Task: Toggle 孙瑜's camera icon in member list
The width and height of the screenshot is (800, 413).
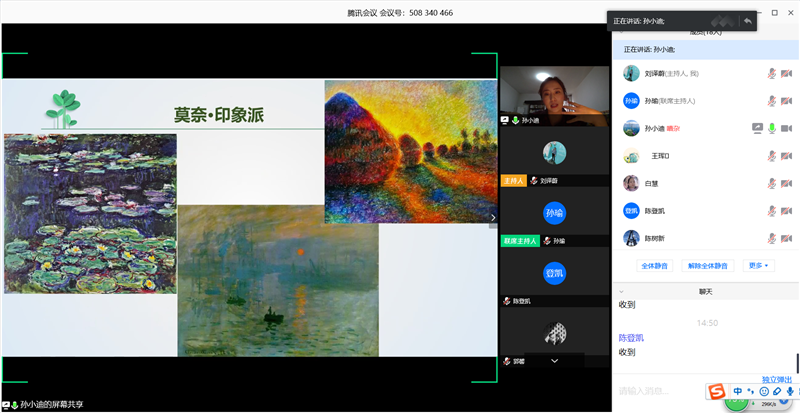Action: 786,101
